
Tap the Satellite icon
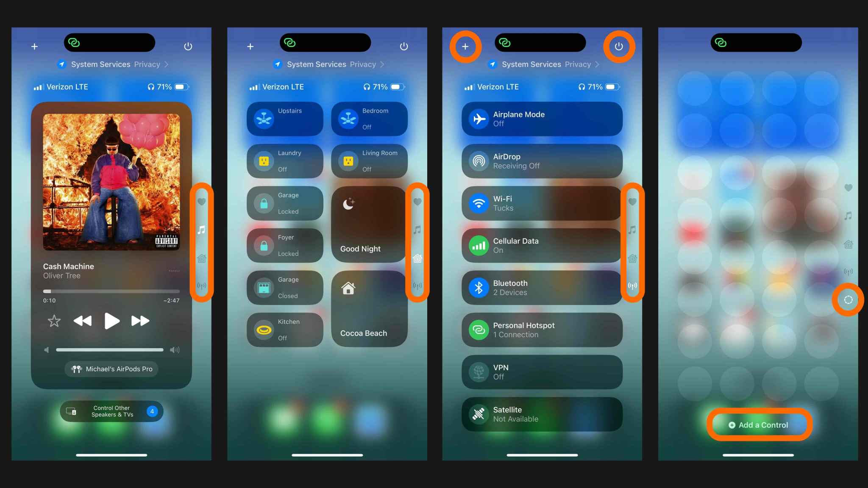478,414
